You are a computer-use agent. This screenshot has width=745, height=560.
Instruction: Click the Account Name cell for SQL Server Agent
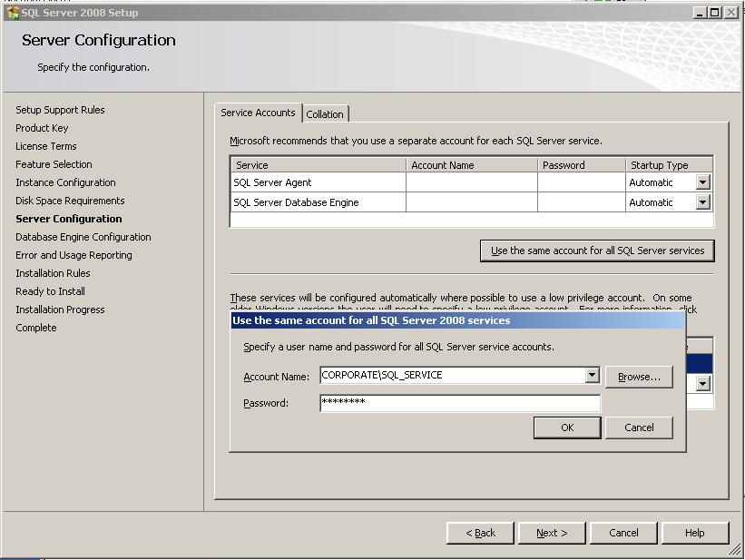pyautogui.click(x=472, y=182)
